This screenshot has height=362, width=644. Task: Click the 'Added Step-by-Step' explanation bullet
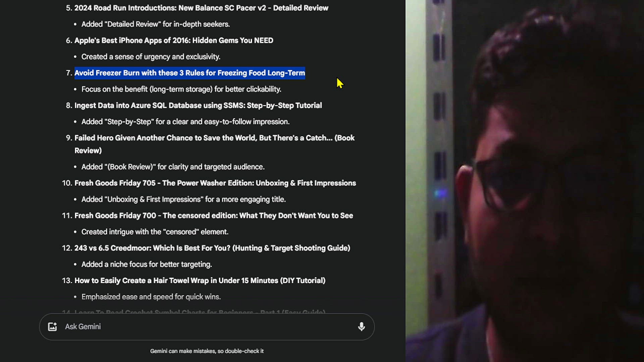[185, 122]
